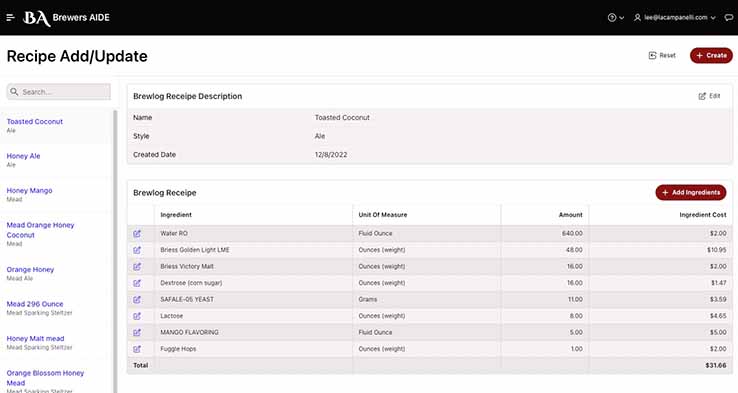This screenshot has width=738, height=393.
Task: Click the Fuggle Hops amount 1.00
Action: coord(577,349)
